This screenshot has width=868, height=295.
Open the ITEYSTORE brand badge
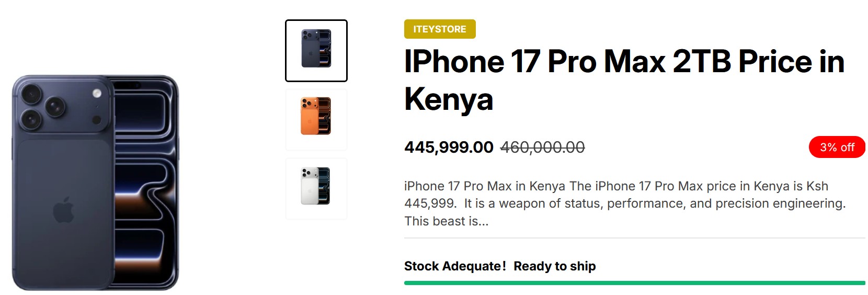pos(440,29)
